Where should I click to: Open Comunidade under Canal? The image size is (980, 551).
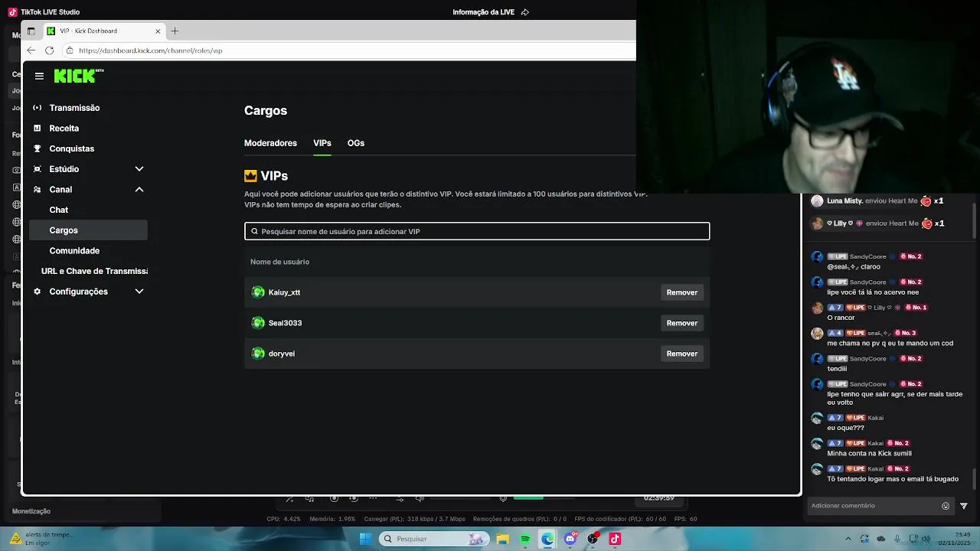pyautogui.click(x=74, y=250)
